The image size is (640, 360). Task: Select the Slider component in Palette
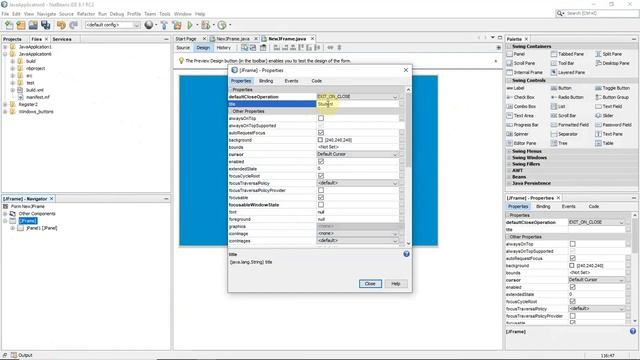pyautogui.click(x=604, y=116)
